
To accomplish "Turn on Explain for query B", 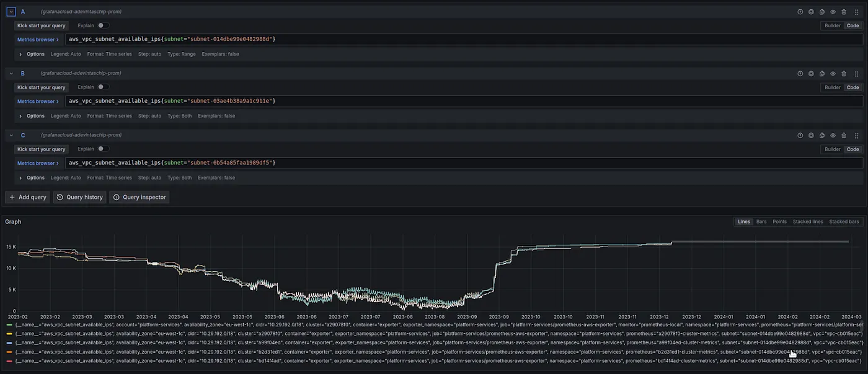I will pyautogui.click(x=103, y=87).
